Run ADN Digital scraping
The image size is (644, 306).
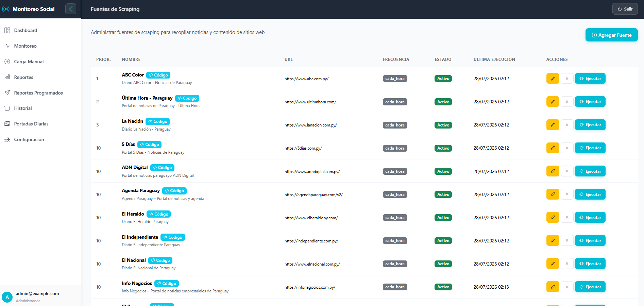pyautogui.click(x=590, y=171)
